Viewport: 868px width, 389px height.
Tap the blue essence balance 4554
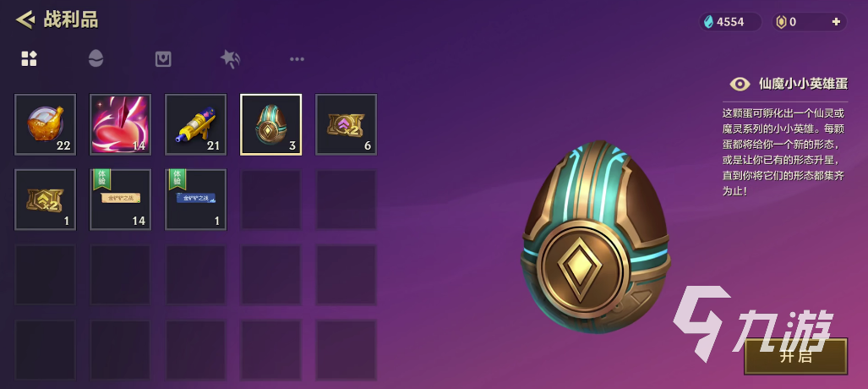[729, 22]
